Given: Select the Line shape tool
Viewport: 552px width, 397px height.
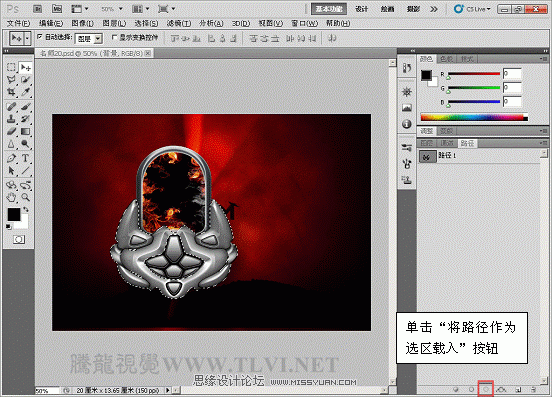Looking at the screenshot, I should click(25, 171).
